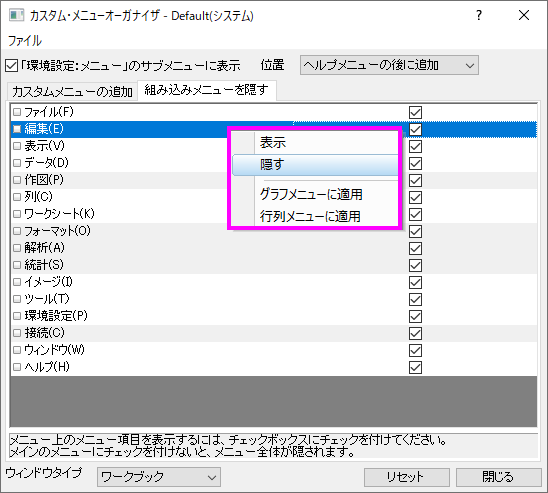The width and height of the screenshot is (548, 493).
Task: Uncheck the フォーマット(O) row checkbox
Action: point(415,232)
